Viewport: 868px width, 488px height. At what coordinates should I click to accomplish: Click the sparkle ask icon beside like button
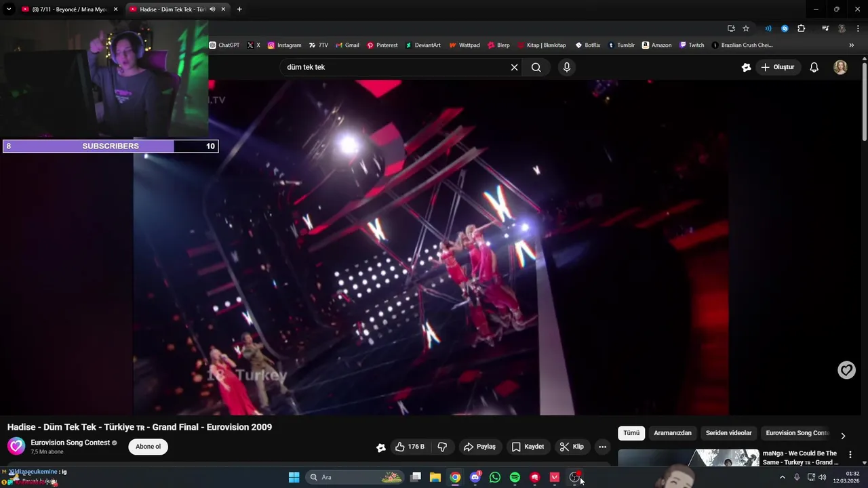tap(381, 447)
